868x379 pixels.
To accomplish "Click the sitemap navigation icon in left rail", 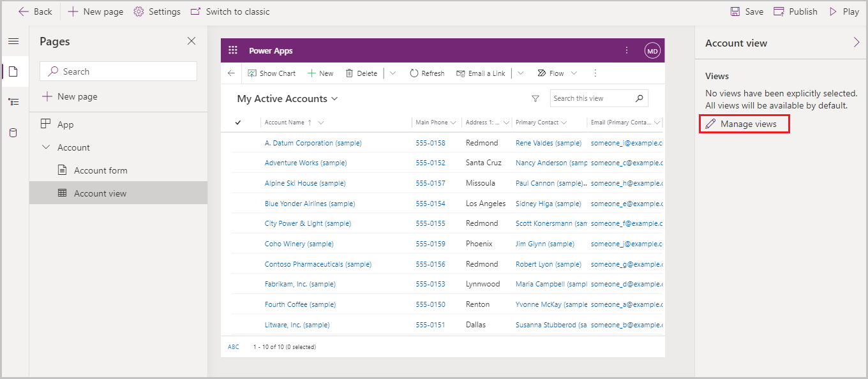I will coord(14,101).
